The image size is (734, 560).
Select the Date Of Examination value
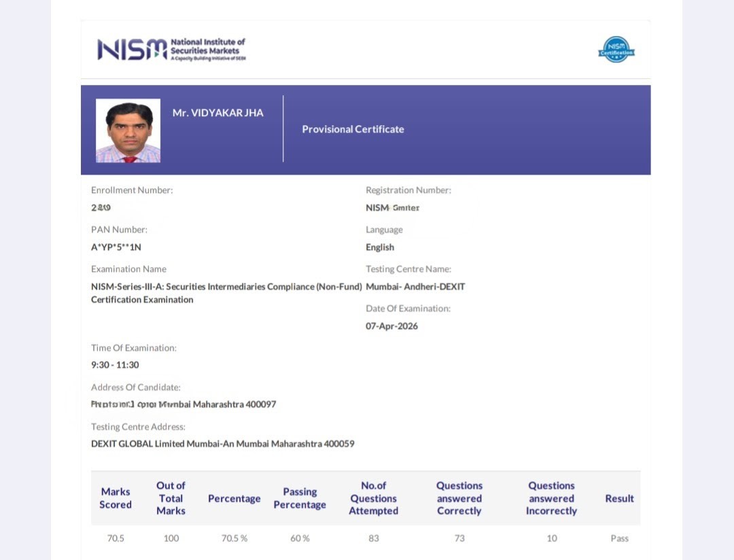point(391,326)
